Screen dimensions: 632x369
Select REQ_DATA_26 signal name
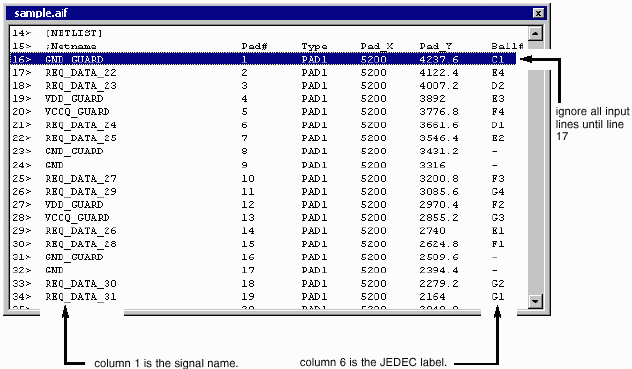tap(81, 231)
